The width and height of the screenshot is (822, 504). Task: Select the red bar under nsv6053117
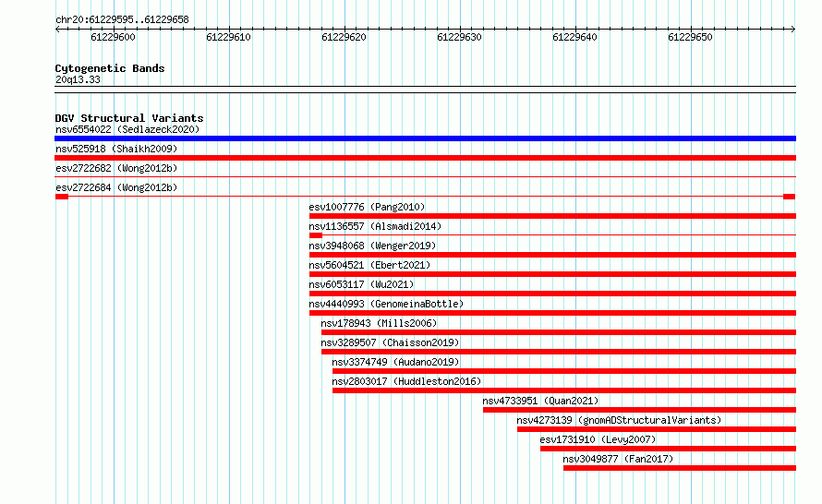[552, 294]
